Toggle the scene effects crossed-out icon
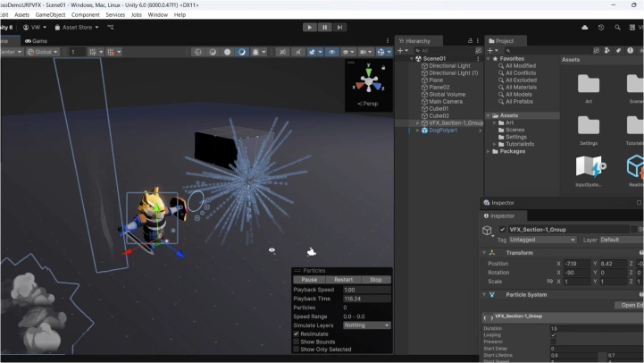Viewport: 644px width, 363px height. click(297, 52)
